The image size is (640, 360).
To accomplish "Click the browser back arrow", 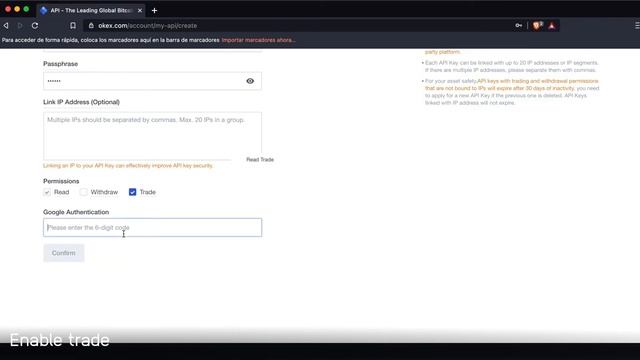I will pyautogui.click(x=6, y=25).
